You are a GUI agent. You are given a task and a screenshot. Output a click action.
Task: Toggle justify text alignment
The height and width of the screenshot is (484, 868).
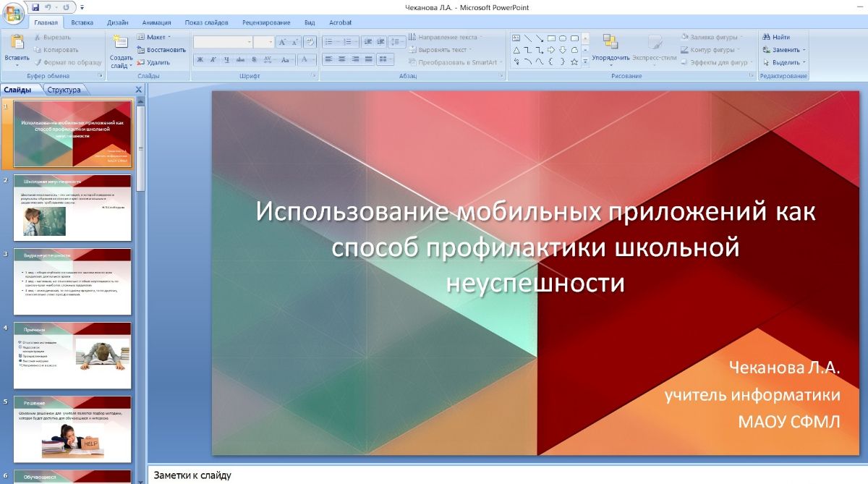click(368, 59)
